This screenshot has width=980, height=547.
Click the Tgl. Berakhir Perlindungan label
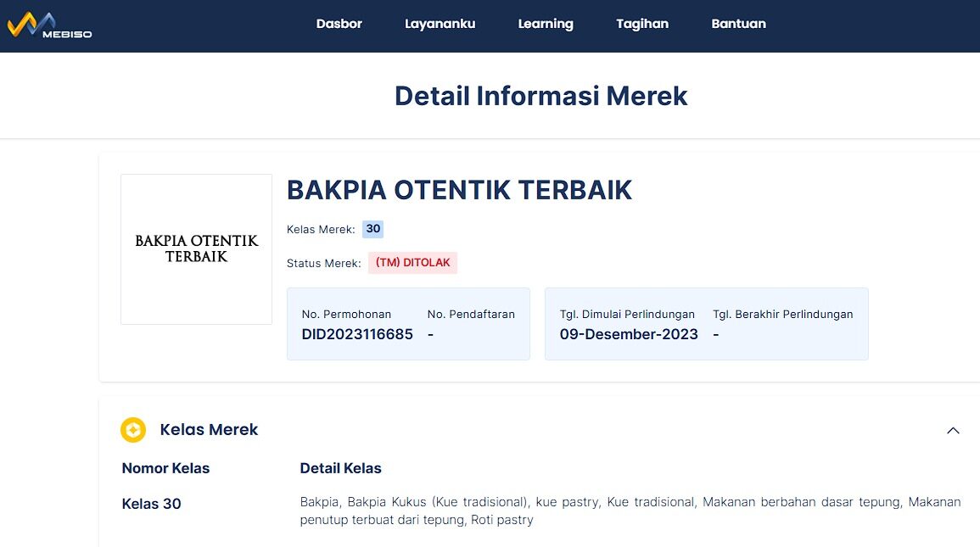[x=782, y=314]
